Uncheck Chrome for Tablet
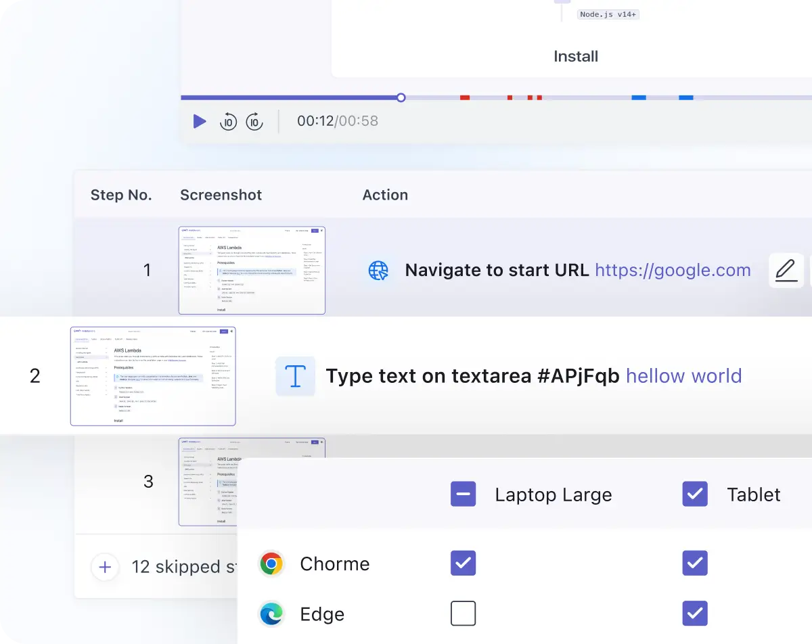 coord(695,563)
